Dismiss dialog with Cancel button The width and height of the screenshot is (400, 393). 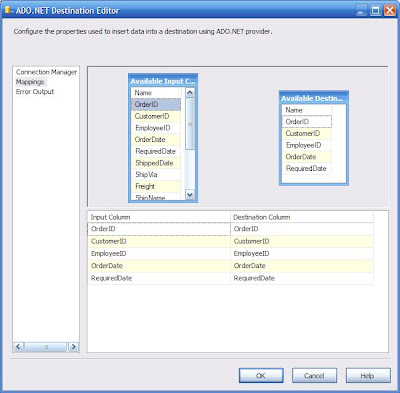click(x=314, y=376)
